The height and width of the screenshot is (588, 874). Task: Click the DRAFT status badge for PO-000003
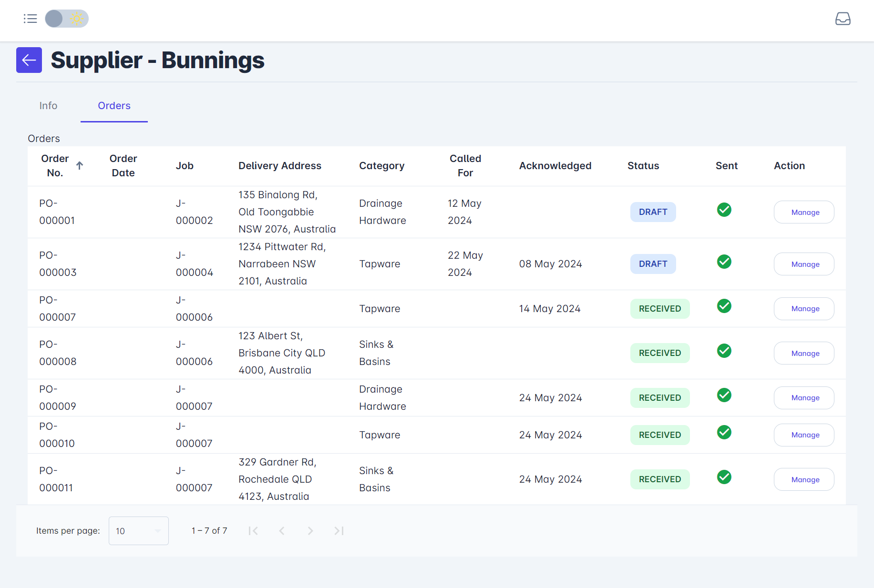[653, 264]
